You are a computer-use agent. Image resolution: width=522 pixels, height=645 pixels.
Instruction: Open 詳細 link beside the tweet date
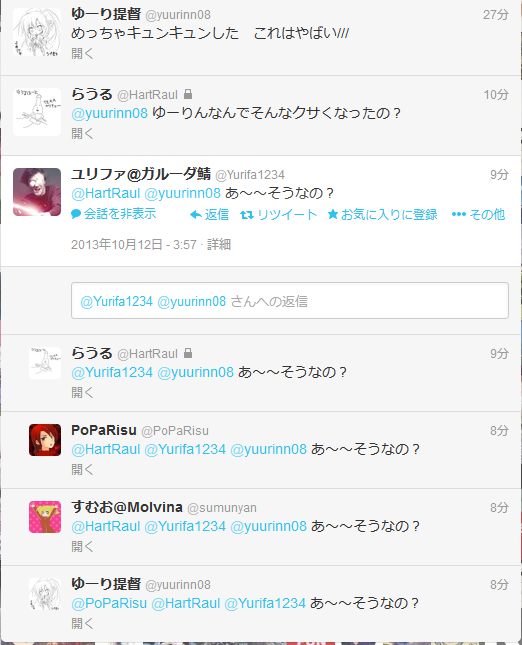(x=219, y=245)
